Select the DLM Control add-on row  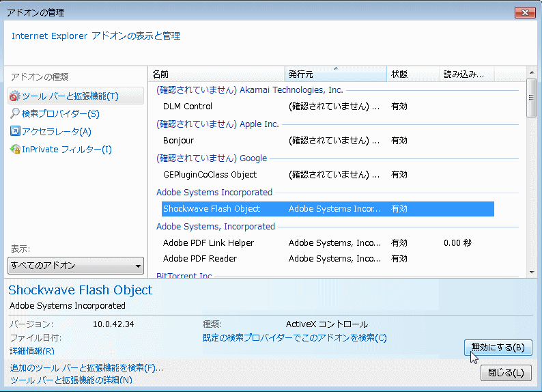click(x=188, y=107)
